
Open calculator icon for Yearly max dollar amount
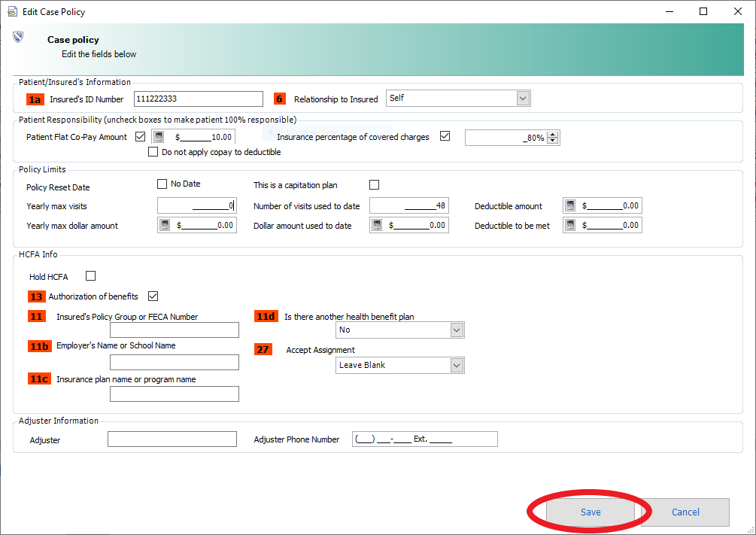[164, 225]
